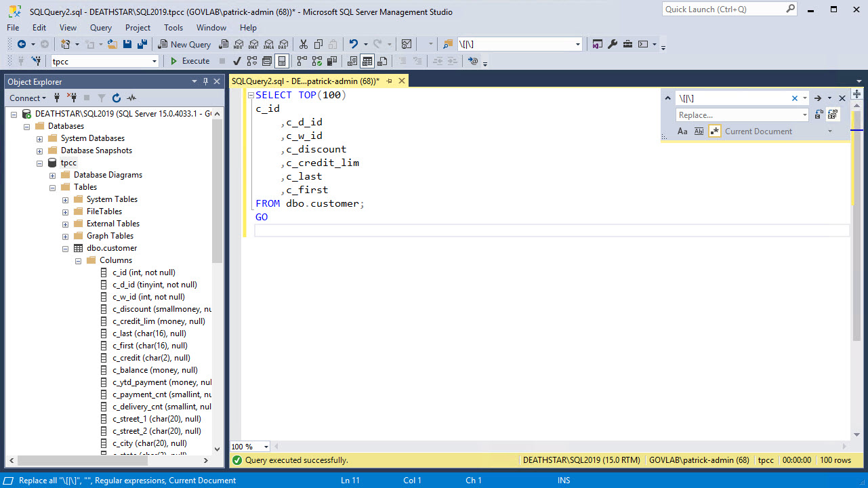Execute the current query
The height and width of the screenshot is (488, 868).
point(190,61)
